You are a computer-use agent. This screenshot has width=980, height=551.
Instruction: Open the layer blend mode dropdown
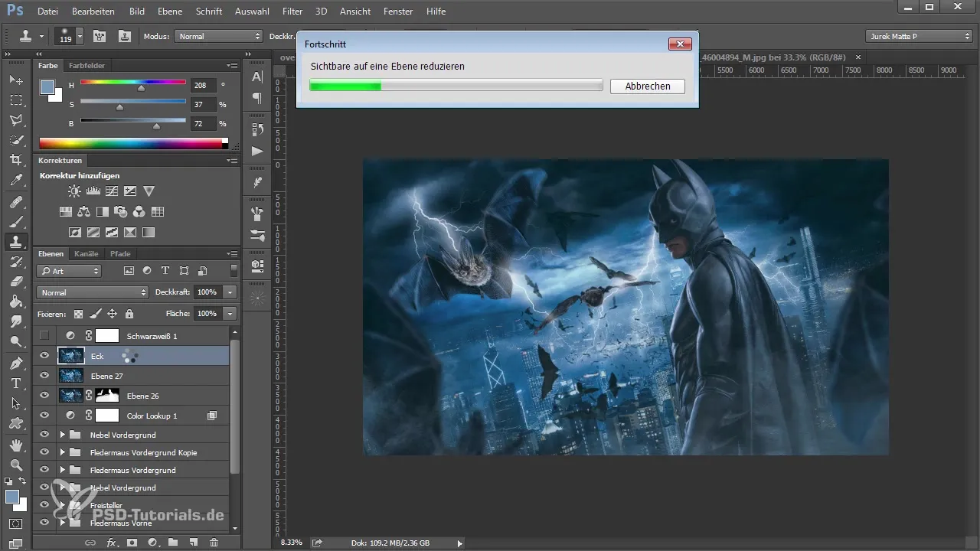pyautogui.click(x=92, y=292)
